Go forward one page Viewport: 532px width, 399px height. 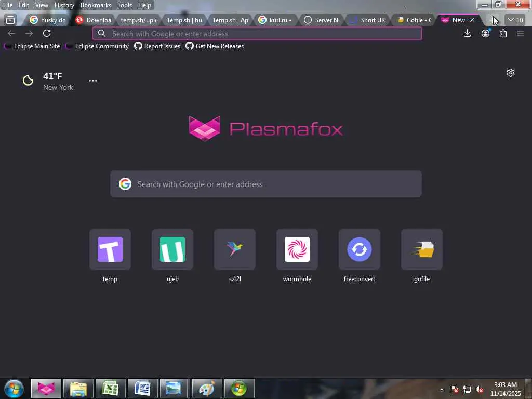pos(29,33)
